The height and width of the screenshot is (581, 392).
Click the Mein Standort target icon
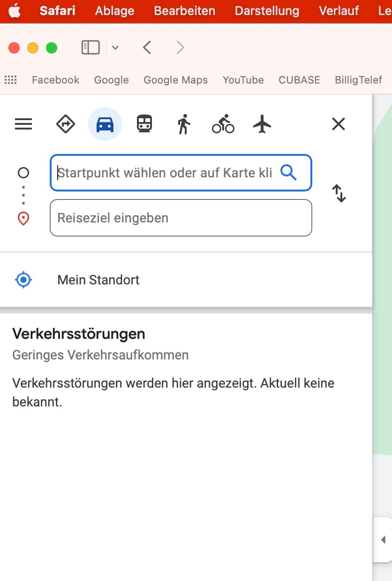(x=23, y=280)
